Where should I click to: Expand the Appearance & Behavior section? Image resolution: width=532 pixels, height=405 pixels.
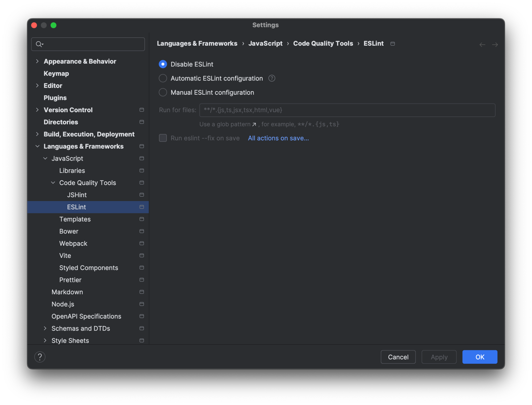click(x=37, y=61)
